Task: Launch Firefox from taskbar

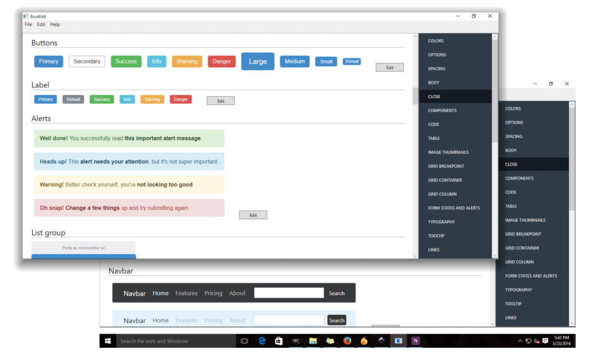Action: click(347, 341)
